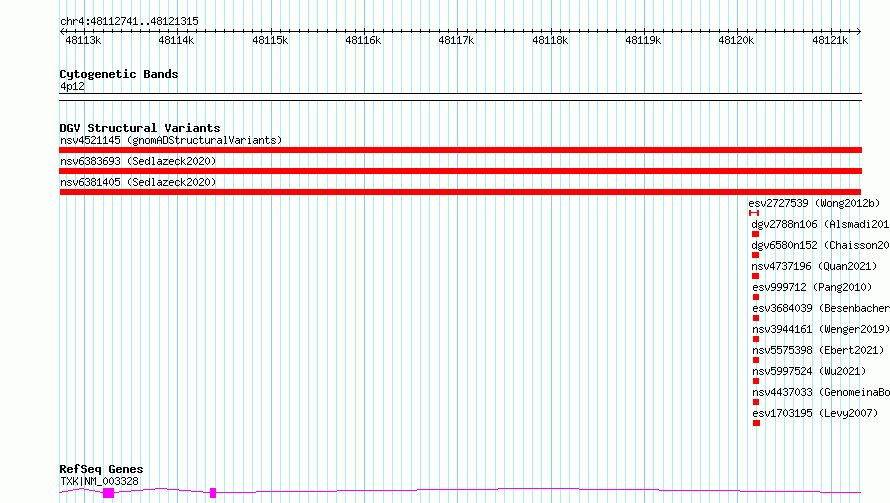Screen dimensions: 890x503
Task: Click the red square under esv1703195
Action: pyautogui.click(x=757, y=423)
